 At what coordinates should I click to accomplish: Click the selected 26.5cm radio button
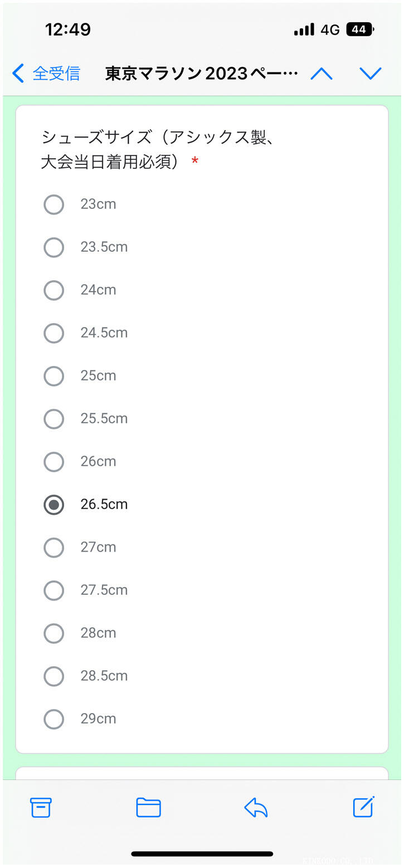(x=54, y=505)
